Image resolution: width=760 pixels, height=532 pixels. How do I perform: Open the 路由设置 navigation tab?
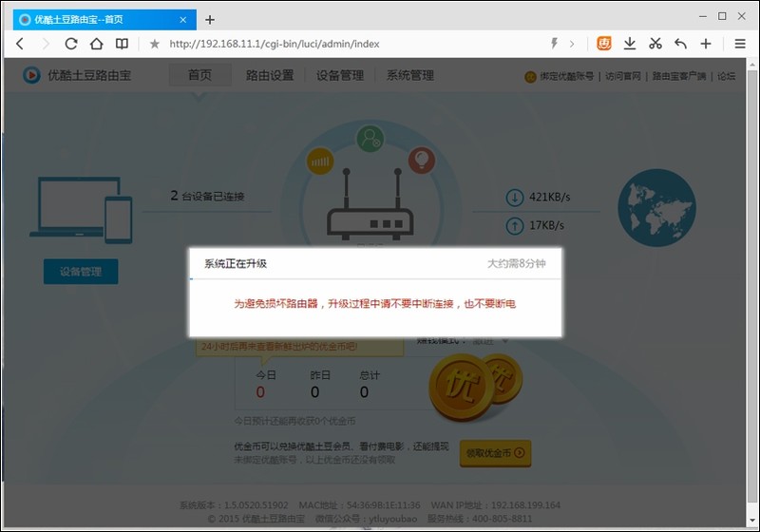270,75
